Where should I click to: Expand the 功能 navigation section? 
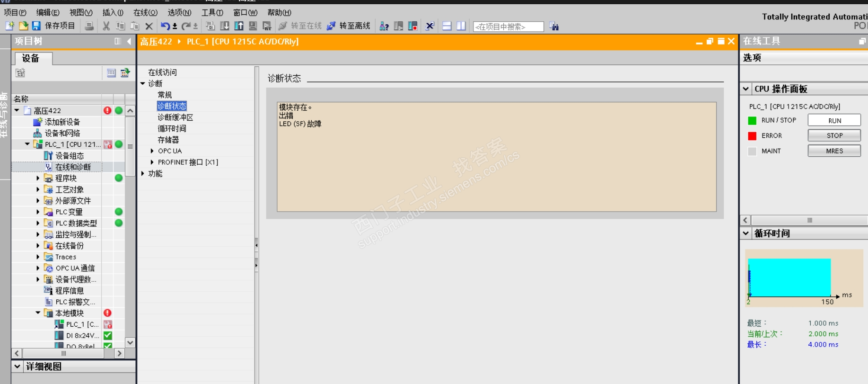(x=143, y=173)
